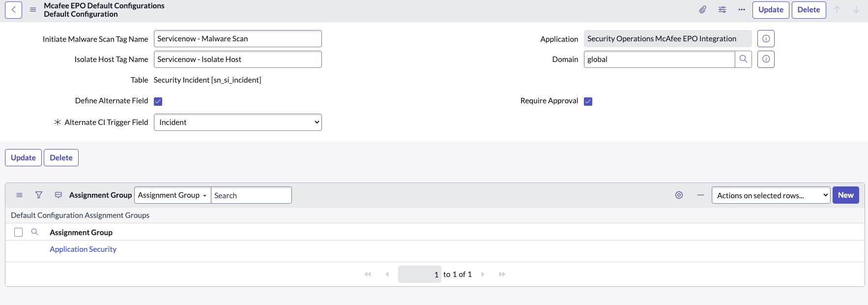This screenshot has width=868, height=305.
Task: Check the select-all rows checkbox
Action: point(19,232)
